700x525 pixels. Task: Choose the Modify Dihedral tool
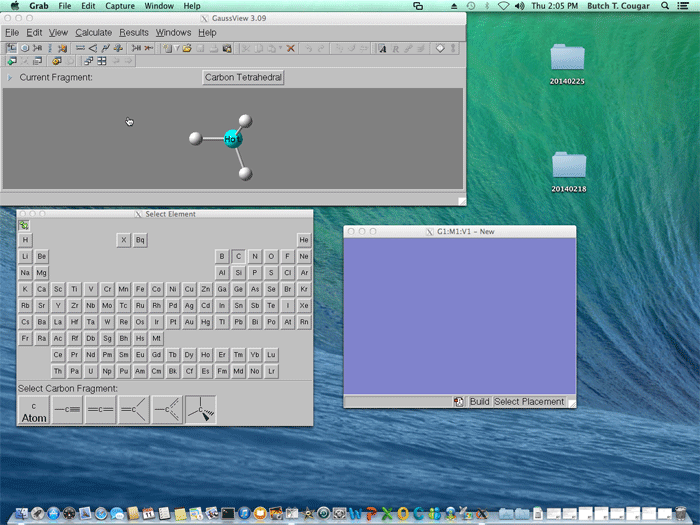coord(105,48)
